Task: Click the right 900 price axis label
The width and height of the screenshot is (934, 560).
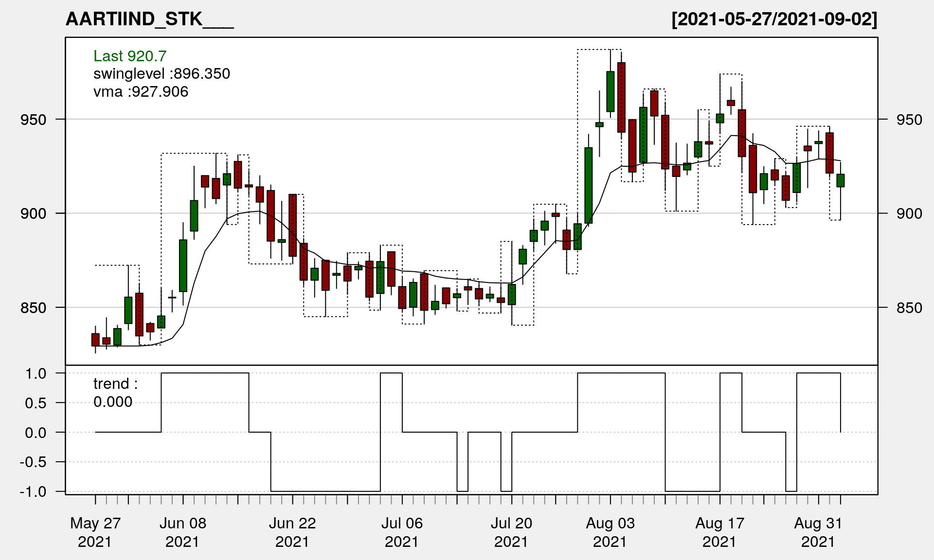Action: pos(909,213)
